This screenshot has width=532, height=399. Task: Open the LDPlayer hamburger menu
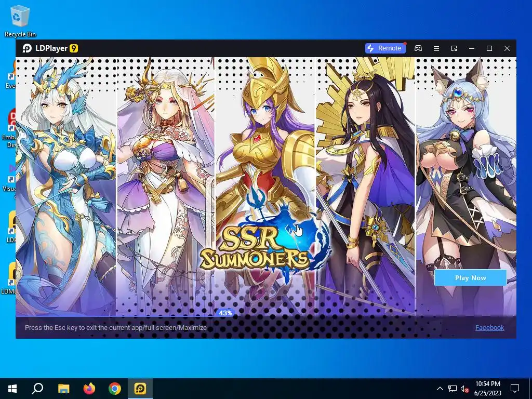pos(436,48)
